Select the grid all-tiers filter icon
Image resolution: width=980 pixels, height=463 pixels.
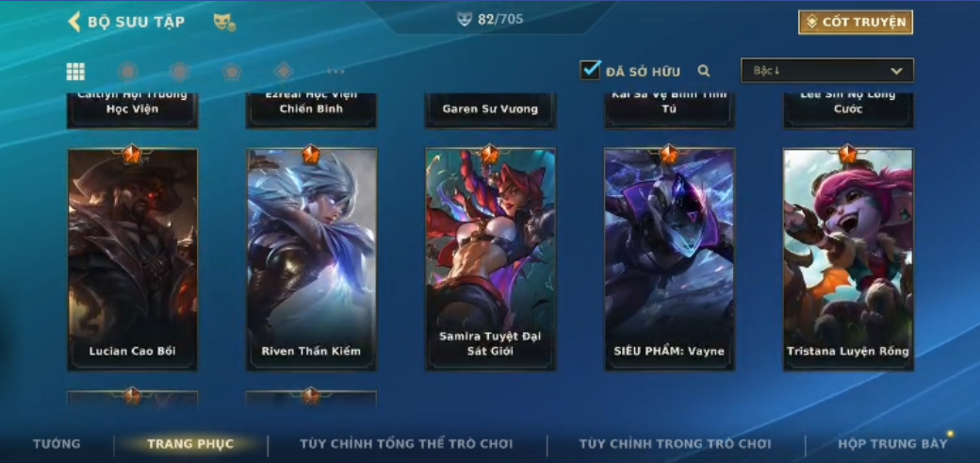(75, 72)
